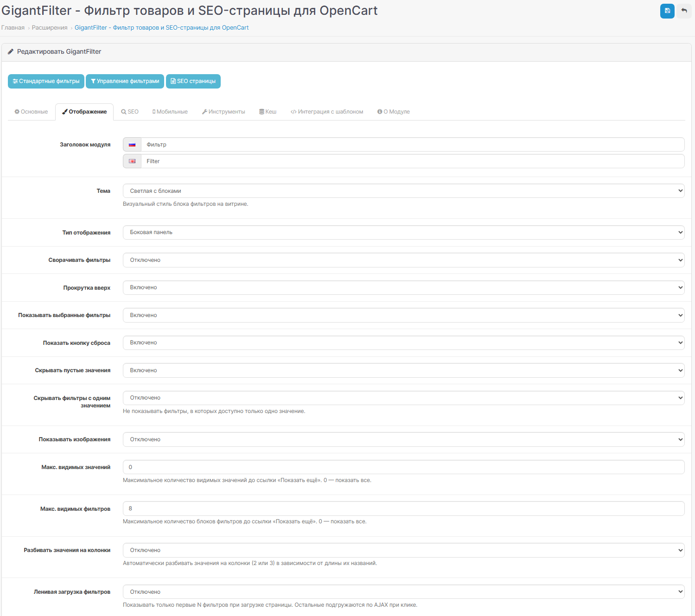This screenshot has height=616, width=695.
Task: Open Стандартные фильтры
Action: (46, 81)
